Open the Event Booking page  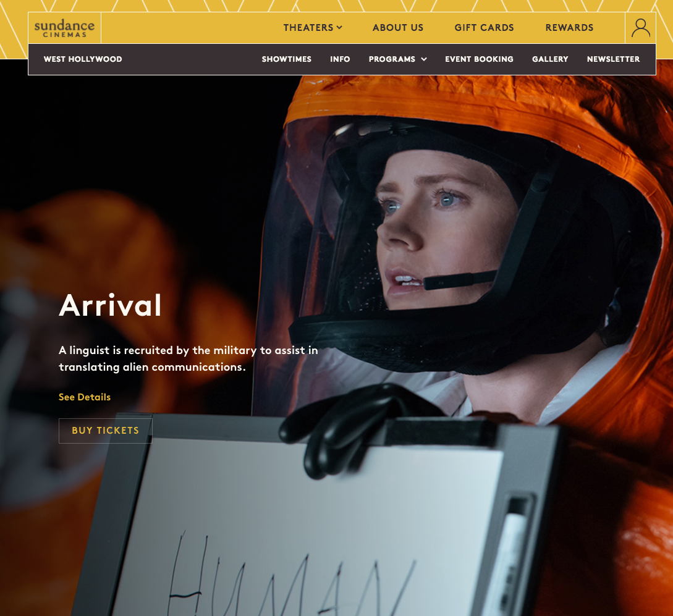tap(479, 59)
